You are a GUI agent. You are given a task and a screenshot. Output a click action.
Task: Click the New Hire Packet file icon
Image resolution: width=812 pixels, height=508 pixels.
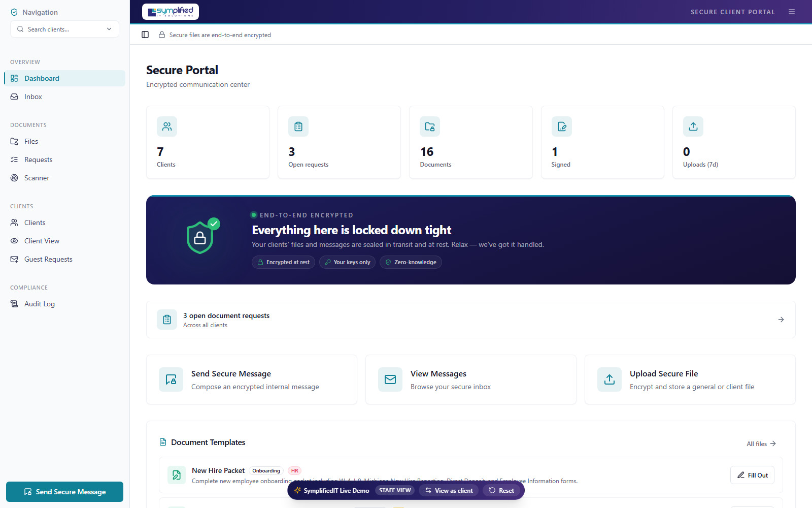point(177,475)
